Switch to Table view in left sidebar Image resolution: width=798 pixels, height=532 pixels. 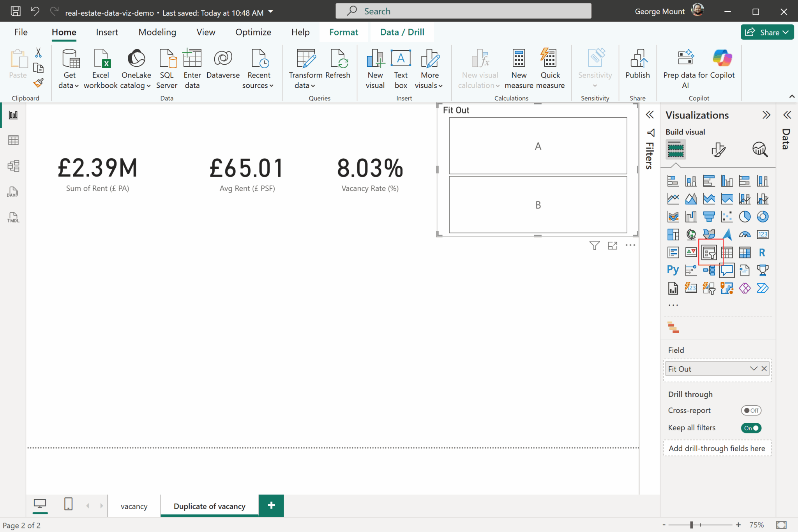[13, 140]
